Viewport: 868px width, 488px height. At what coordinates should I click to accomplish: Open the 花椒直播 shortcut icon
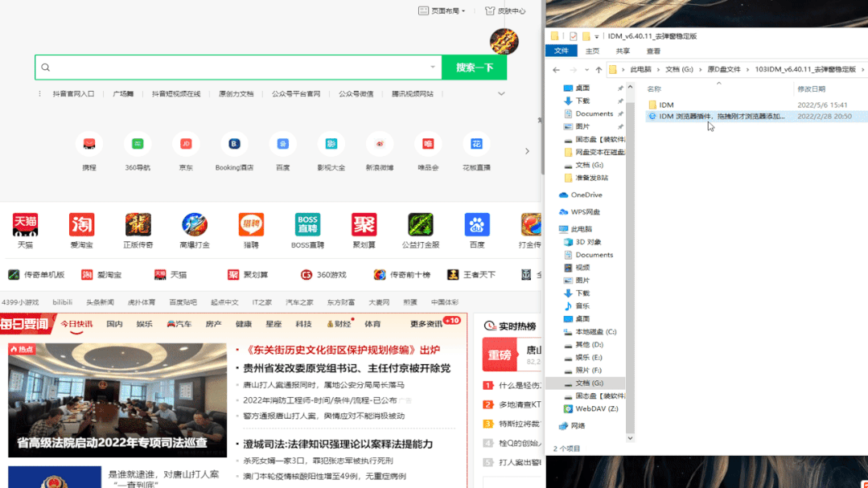click(476, 144)
